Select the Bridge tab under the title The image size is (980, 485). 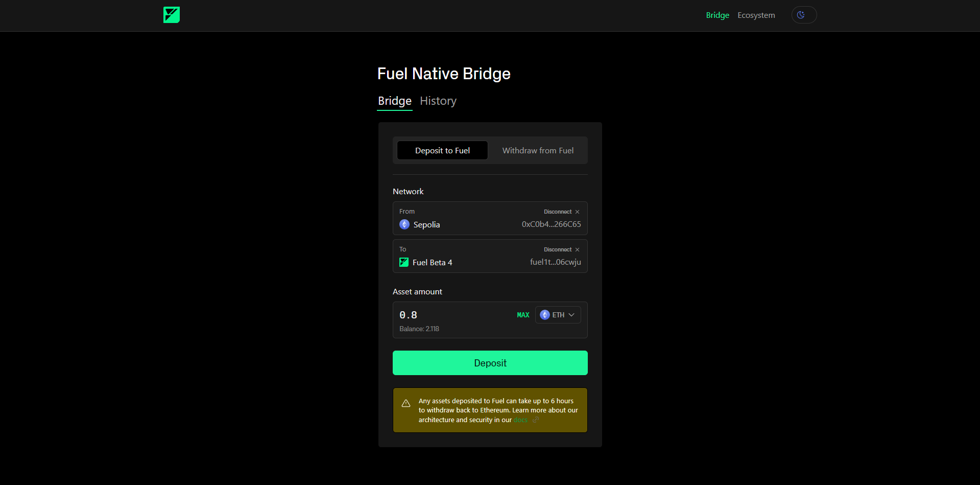pos(394,101)
